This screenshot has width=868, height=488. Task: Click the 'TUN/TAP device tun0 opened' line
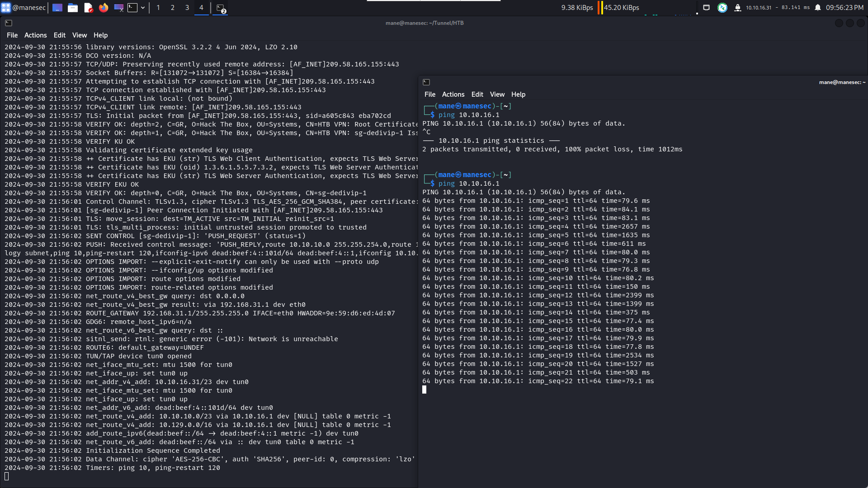click(x=98, y=356)
